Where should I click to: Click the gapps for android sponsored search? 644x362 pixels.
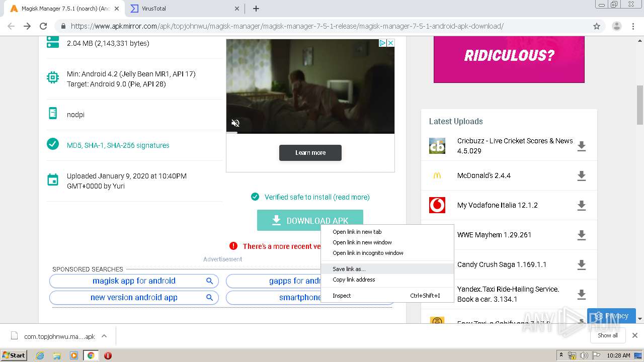[273, 281]
